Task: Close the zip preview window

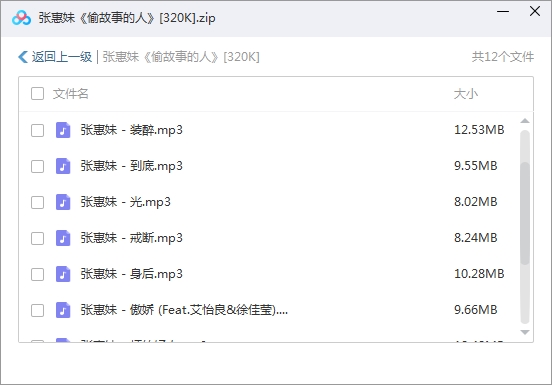Action: [535, 11]
